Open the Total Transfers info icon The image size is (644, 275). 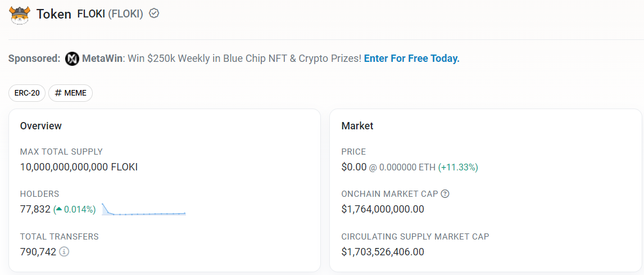(64, 251)
